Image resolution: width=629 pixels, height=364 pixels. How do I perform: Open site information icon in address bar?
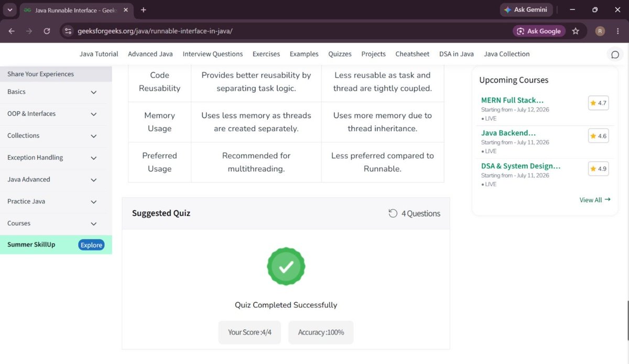68,31
